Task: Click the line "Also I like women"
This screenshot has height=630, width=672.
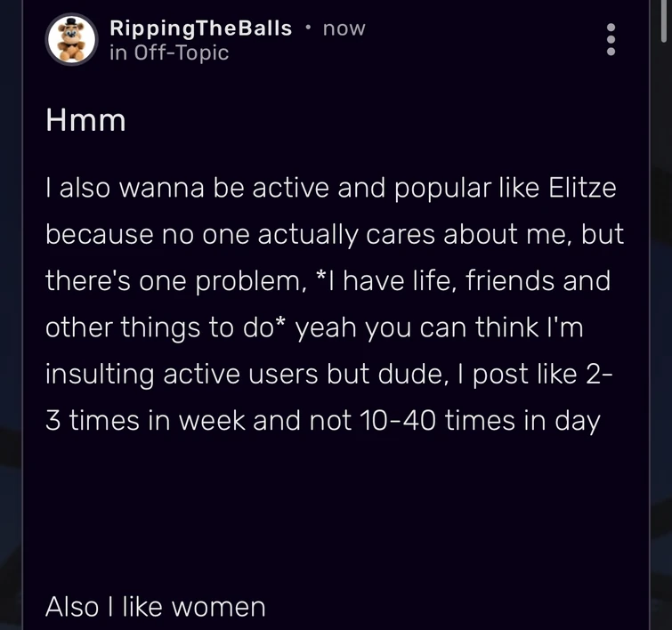Action: (156, 606)
